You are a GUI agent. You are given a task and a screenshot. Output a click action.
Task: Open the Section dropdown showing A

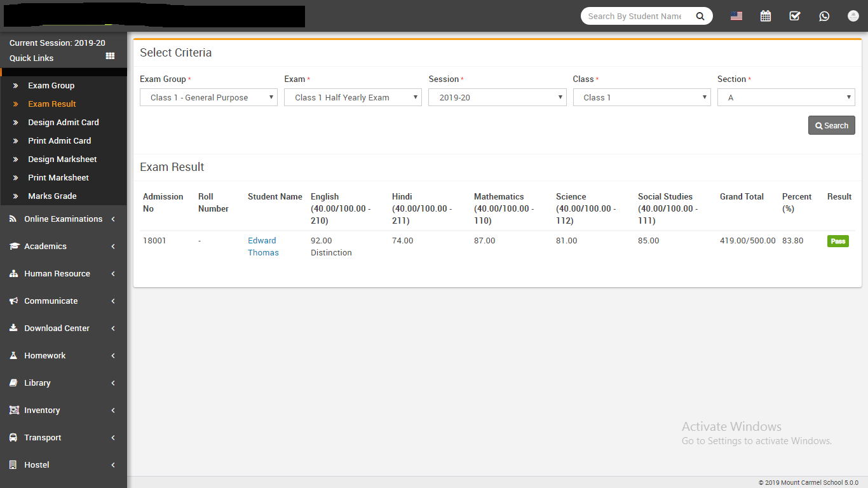coord(786,98)
